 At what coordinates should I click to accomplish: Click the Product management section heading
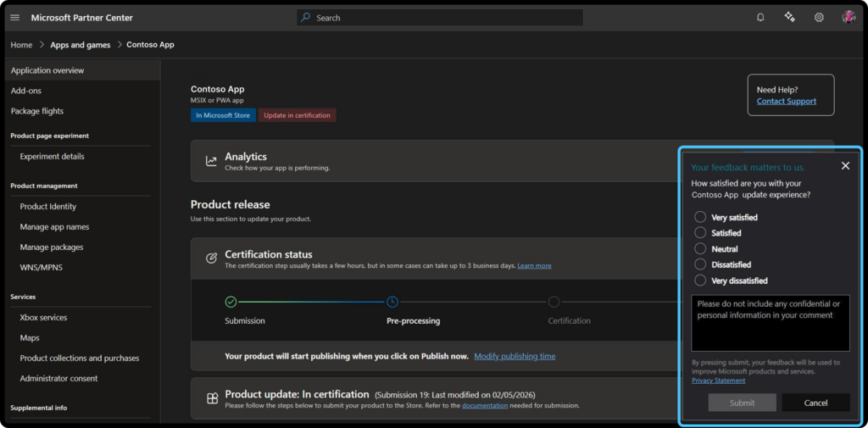[44, 186]
